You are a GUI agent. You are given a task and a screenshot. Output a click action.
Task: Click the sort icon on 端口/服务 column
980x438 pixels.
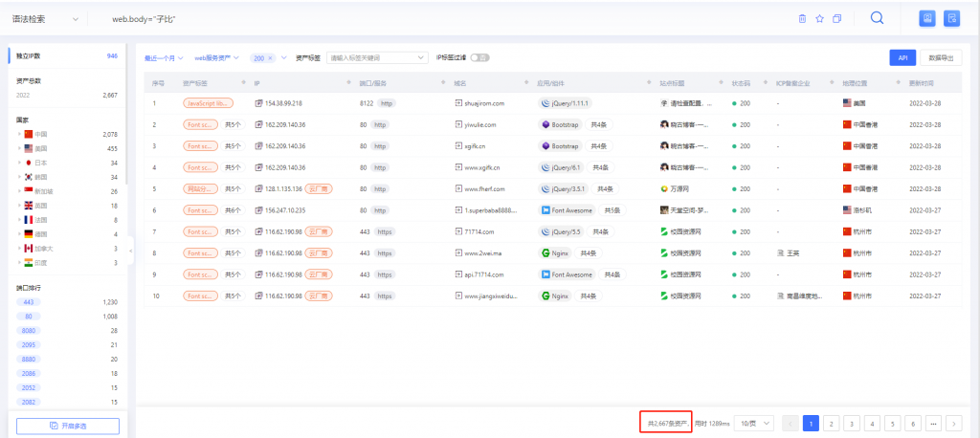click(x=444, y=83)
